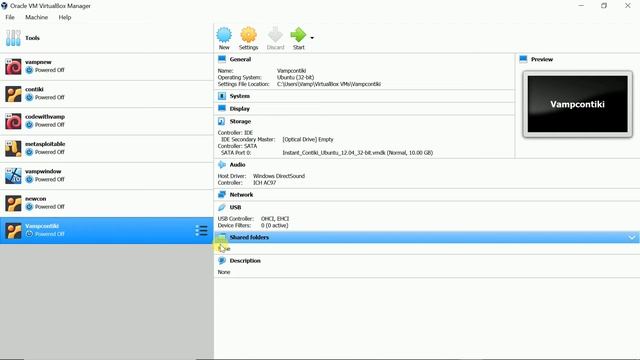Select the vampnew virtual machine
This screenshot has width=640, height=360.
(106, 67)
